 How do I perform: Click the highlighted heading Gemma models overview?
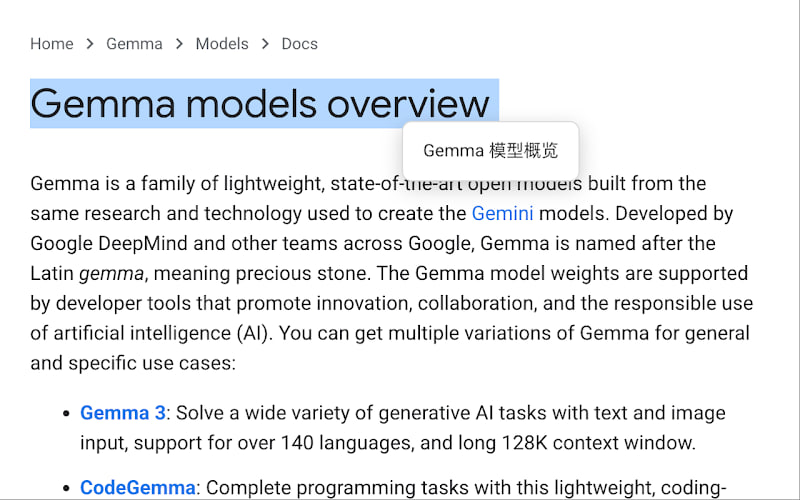tap(260, 104)
